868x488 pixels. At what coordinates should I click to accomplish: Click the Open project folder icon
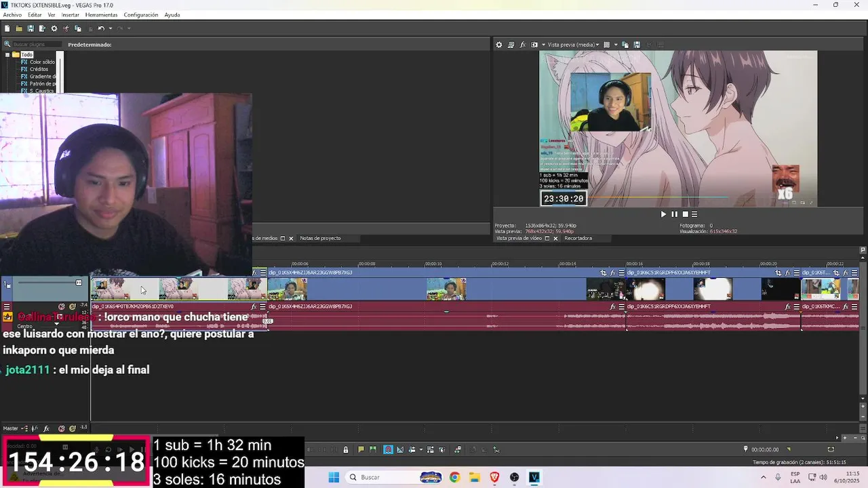(x=19, y=28)
